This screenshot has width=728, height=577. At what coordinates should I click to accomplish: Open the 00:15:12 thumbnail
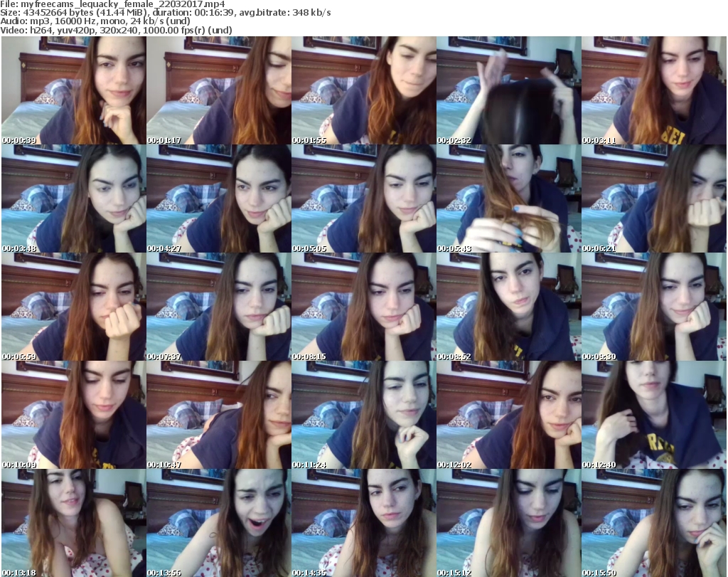coord(509,523)
